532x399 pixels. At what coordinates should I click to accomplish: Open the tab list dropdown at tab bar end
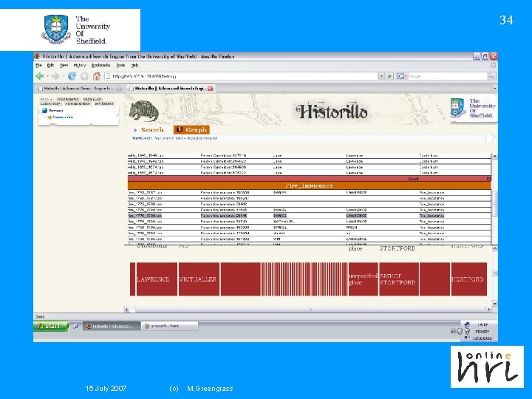click(494, 88)
